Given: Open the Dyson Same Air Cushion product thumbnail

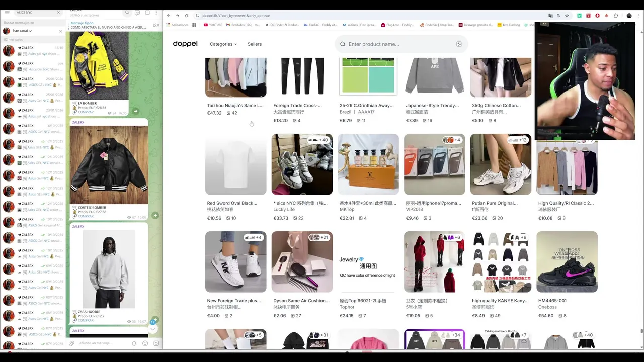Looking at the screenshot, I should pos(302,261).
